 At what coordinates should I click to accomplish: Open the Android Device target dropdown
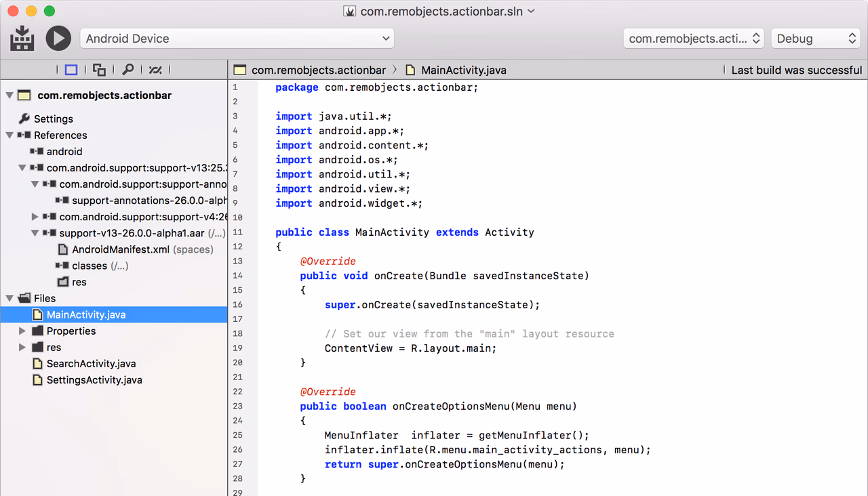[x=237, y=39]
